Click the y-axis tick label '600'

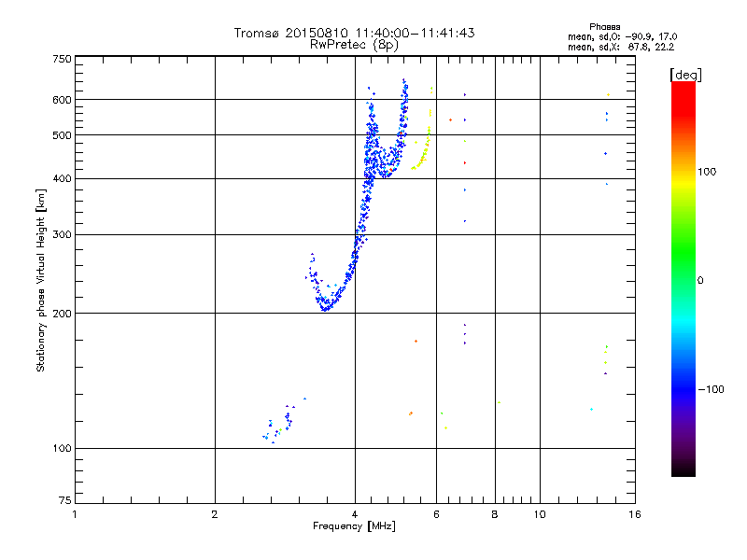(x=62, y=100)
